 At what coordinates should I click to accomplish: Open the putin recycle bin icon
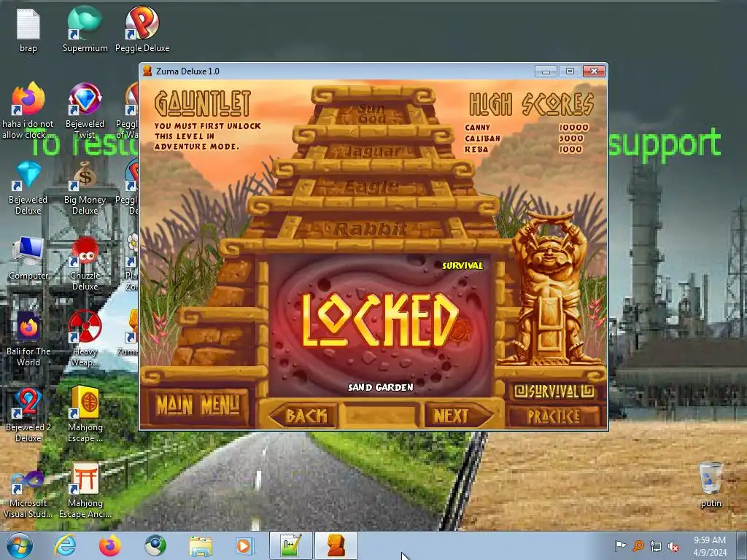coord(711,484)
